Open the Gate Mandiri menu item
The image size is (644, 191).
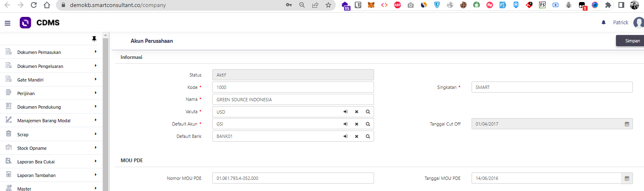coord(30,80)
